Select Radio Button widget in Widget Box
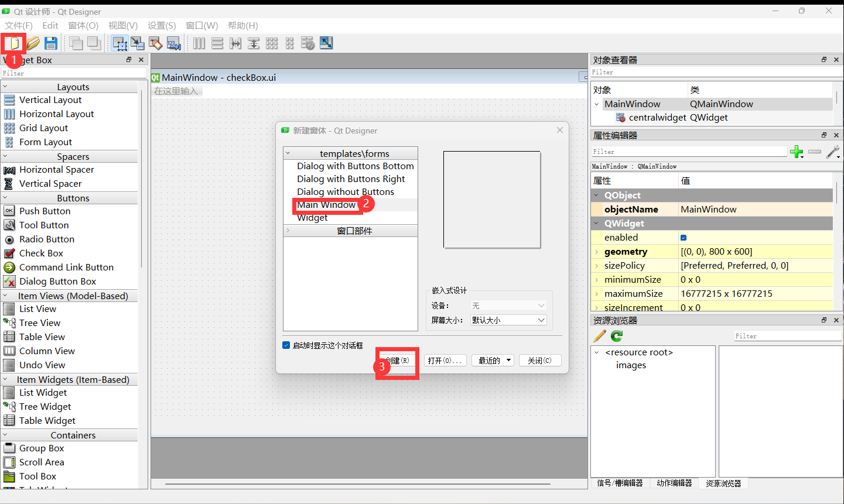Image resolution: width=844 pixels, height=504 pixels. [47, 239]
